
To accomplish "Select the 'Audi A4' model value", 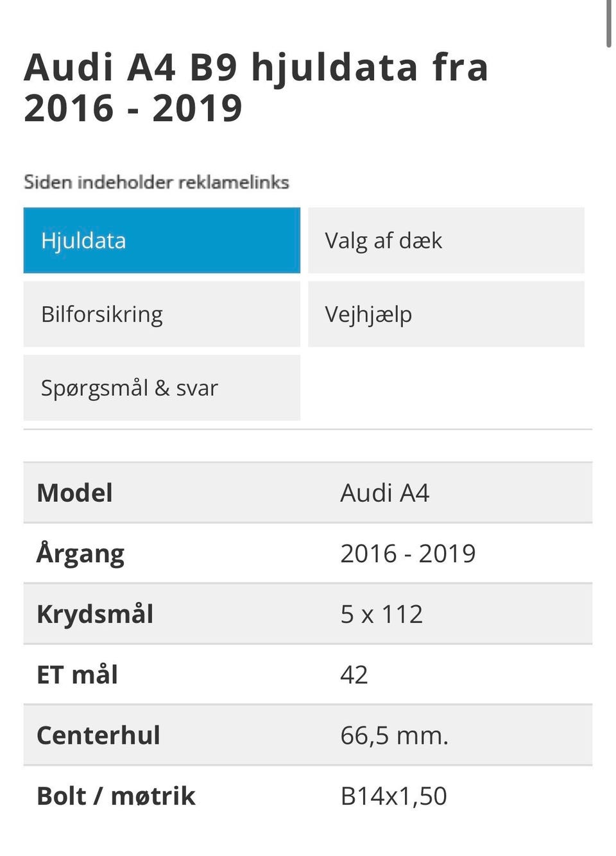I will point(384,493).
